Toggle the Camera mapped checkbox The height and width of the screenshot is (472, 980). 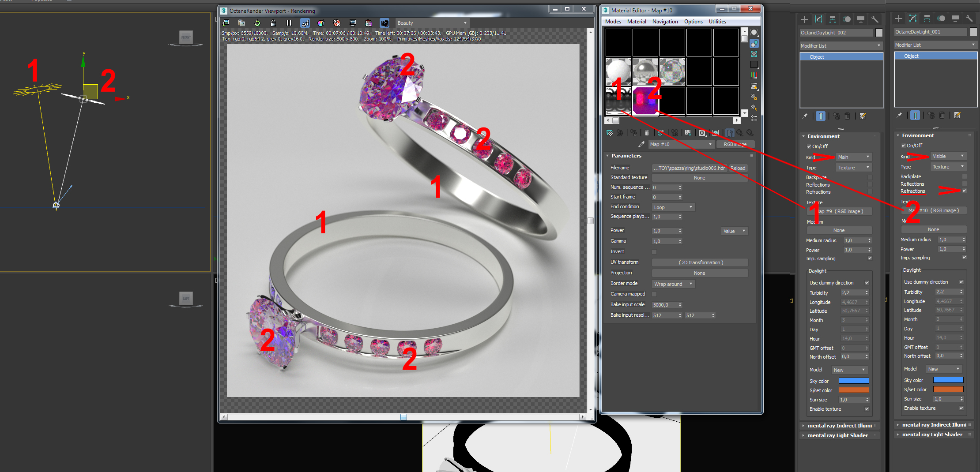[654, 294]
